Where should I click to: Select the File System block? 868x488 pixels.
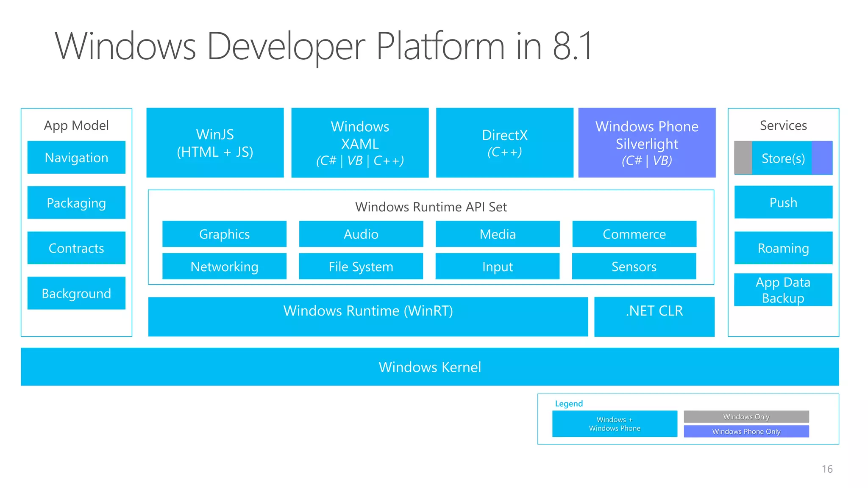[x=361, y=266]
